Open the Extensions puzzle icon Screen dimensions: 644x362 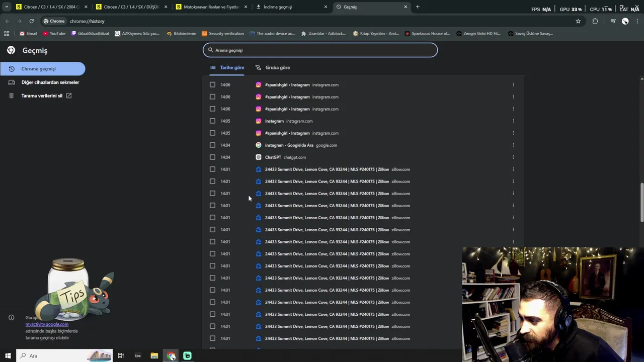595,21
